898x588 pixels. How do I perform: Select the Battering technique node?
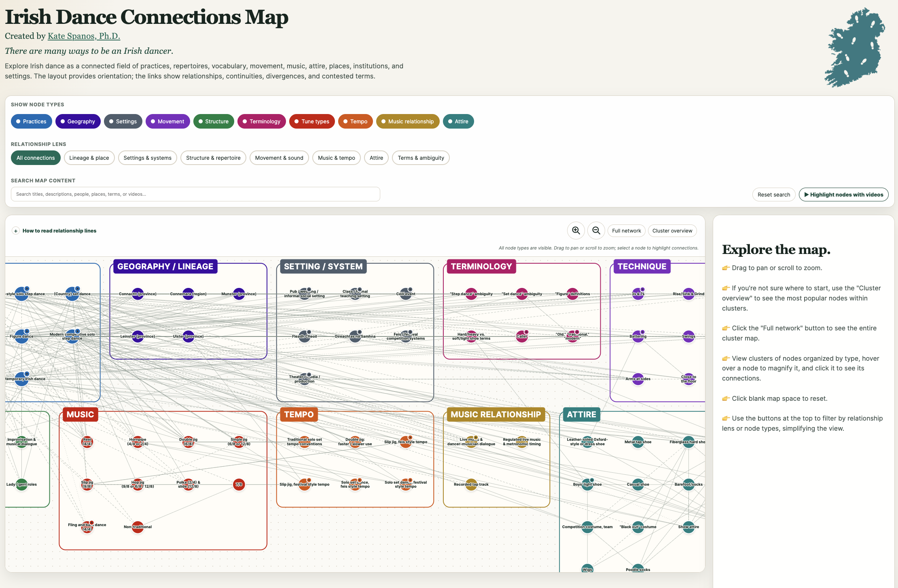pyautogui.click(x=638, y=336)
